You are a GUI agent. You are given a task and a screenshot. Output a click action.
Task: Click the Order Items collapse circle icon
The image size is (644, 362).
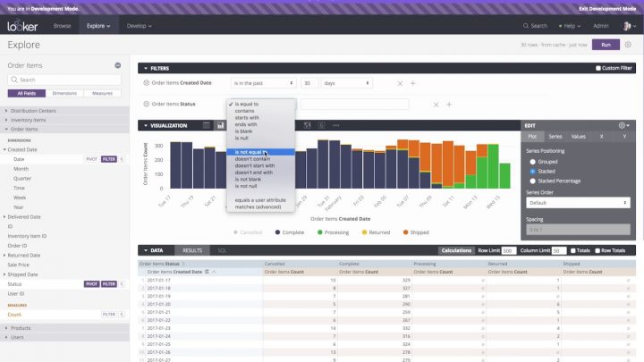pyautogui.click(x=117, y=65)
